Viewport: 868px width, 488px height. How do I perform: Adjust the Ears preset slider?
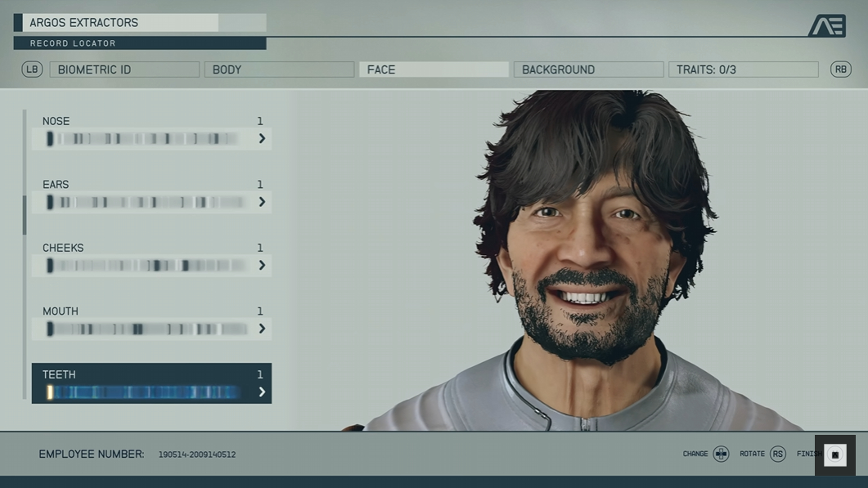[x=146, y=202]
